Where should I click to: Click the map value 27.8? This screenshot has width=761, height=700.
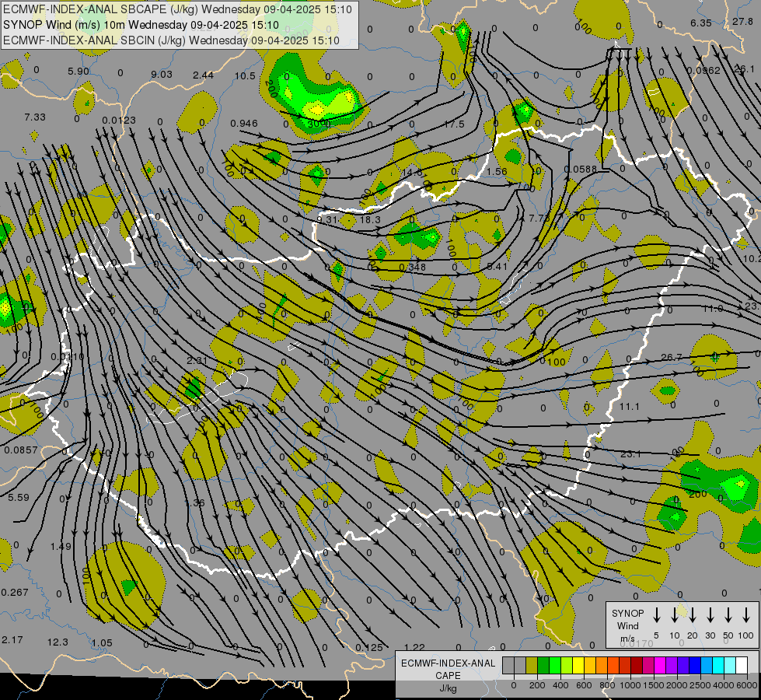pos(742,21)
